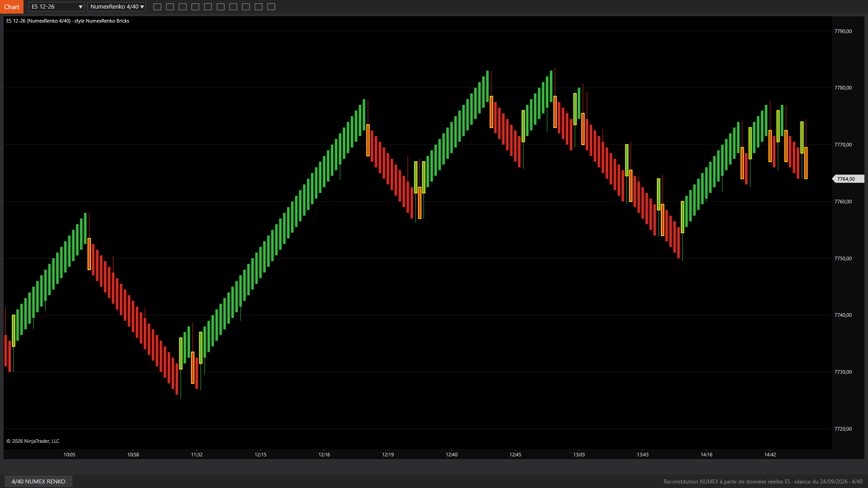
Task: Select the 4/40 NUMEX RENKO bottom tab
Action: (x=38, y=481)
